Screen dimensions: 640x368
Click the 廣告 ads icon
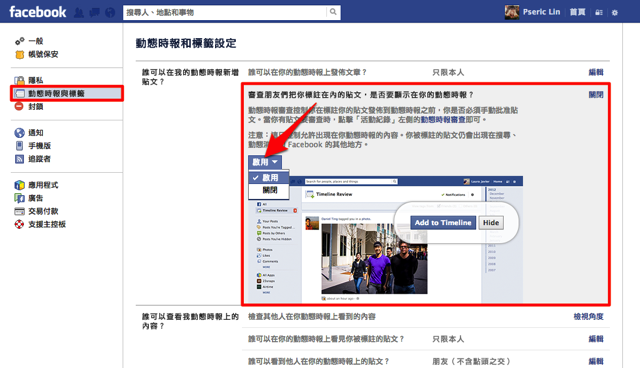tap(19, 198)
